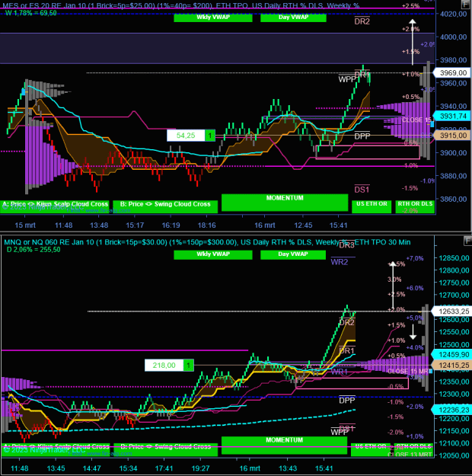
Task: Click the 54,25 value box on ES chart
Action: click(186, 136)
